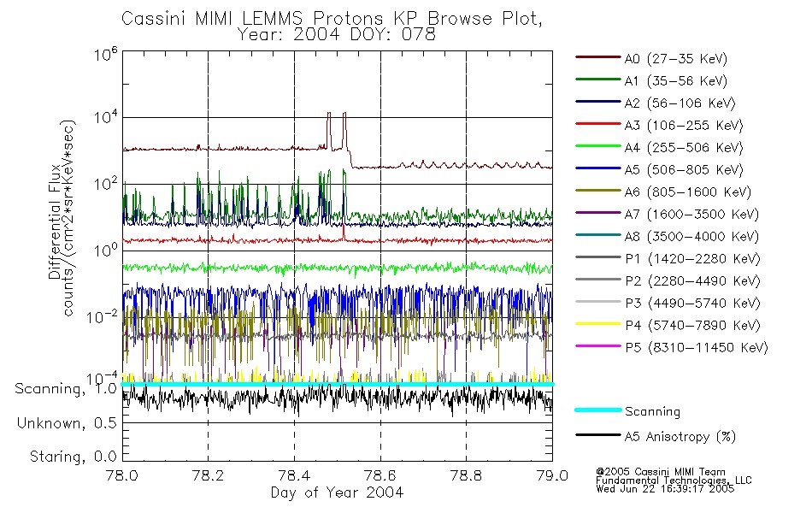The height and width of the screenshot is (513, 812).
Task: Click the x-axis tick label 78.8
Action: (x=466, y=475)
